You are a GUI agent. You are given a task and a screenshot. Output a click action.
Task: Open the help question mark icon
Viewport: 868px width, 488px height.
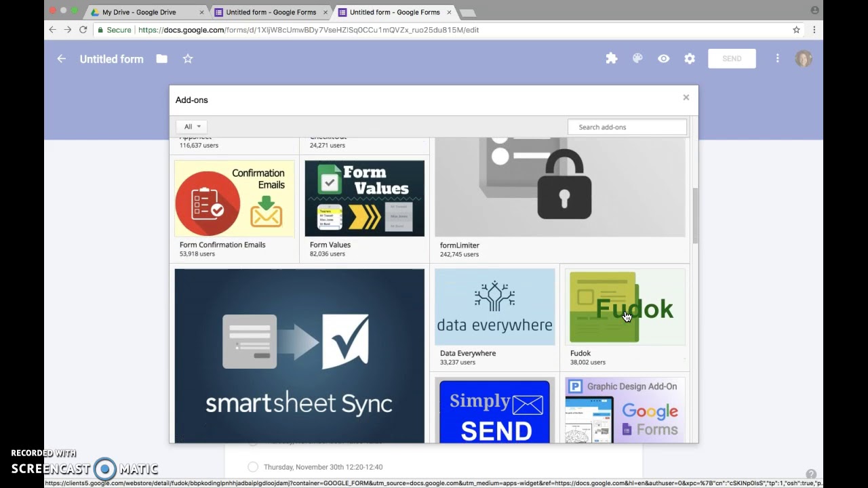point(811,474)
